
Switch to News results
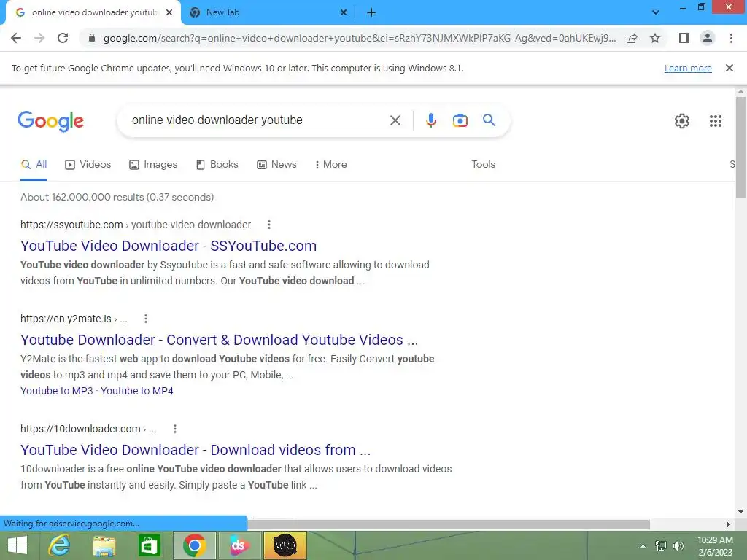[x=276, y=164]
